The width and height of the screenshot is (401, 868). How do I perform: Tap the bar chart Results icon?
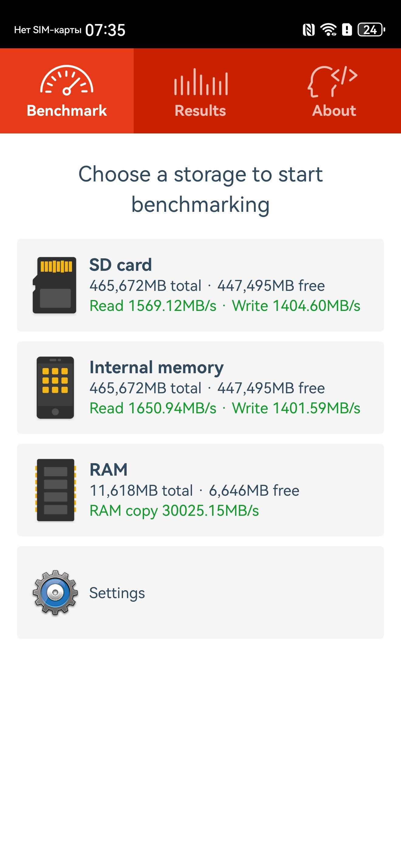201,82
